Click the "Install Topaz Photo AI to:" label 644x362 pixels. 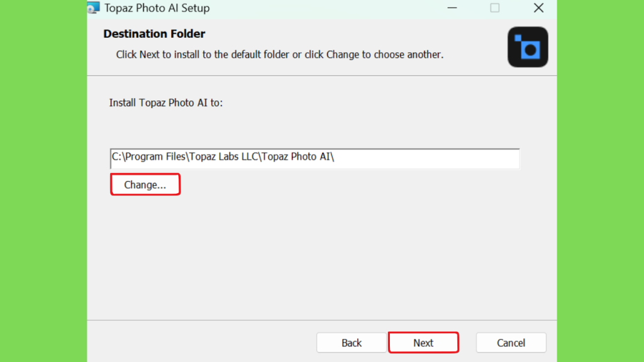[x=166, y=102]
